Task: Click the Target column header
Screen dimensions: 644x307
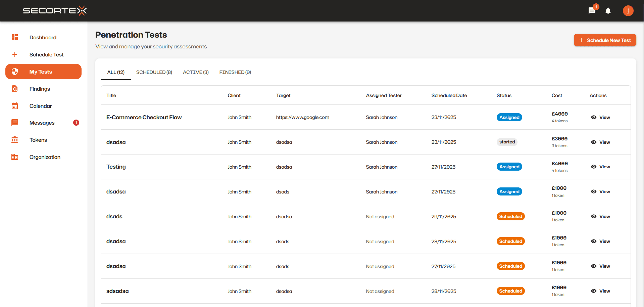Action: point(284,95)
